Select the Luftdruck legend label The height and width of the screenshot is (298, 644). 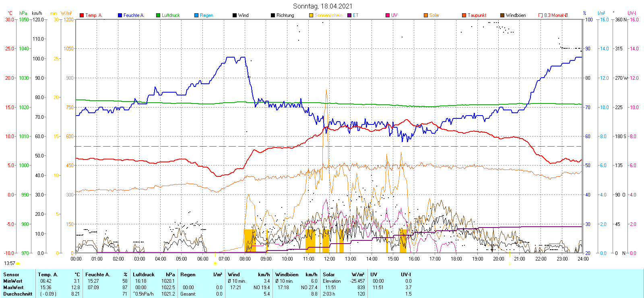[171, 15]
